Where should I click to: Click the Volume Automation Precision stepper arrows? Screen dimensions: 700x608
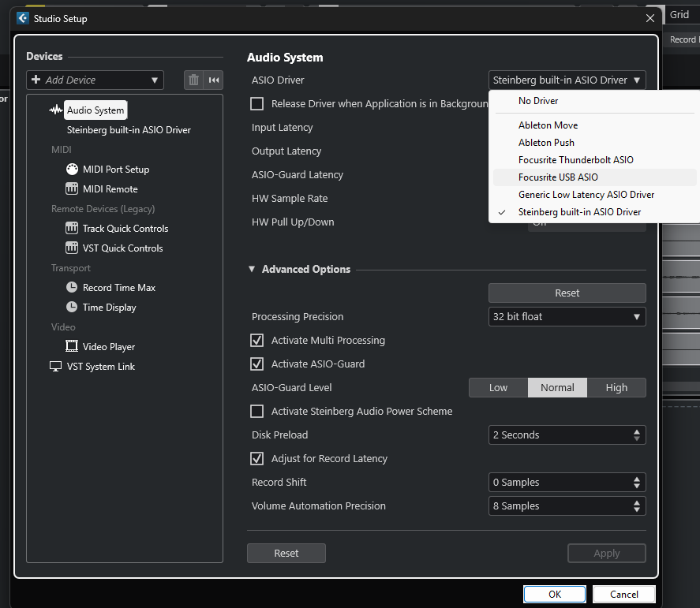(x=637, y=505)
